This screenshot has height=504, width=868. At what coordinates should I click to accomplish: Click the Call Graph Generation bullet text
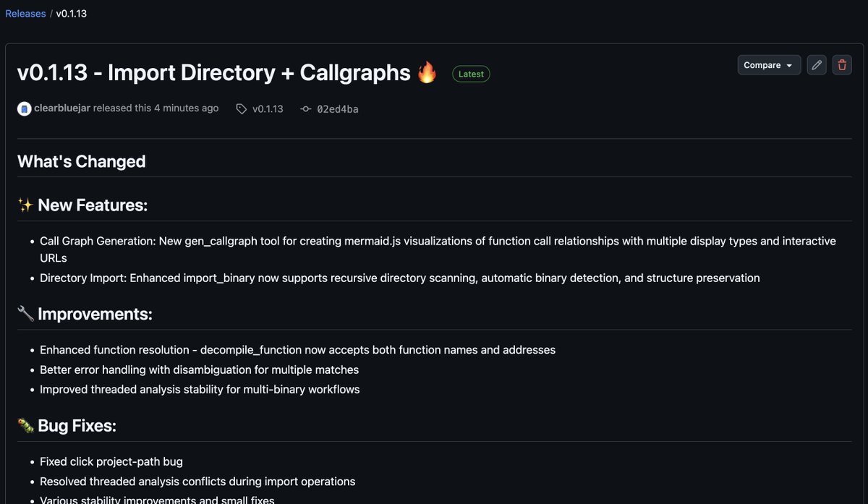[438, 249]
